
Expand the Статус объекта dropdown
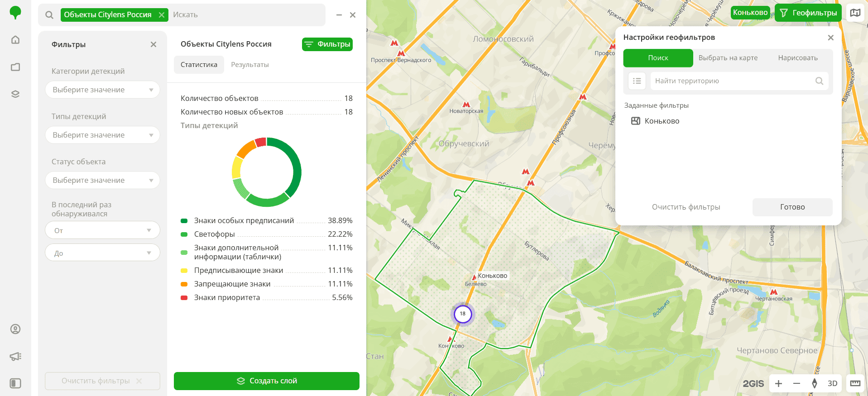click(x=102, y=180)
